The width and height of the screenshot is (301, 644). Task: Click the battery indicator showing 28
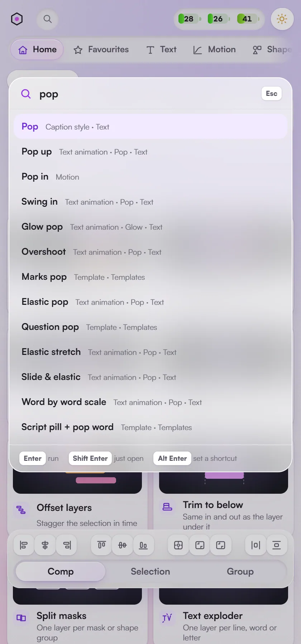[x=190, y=19]
